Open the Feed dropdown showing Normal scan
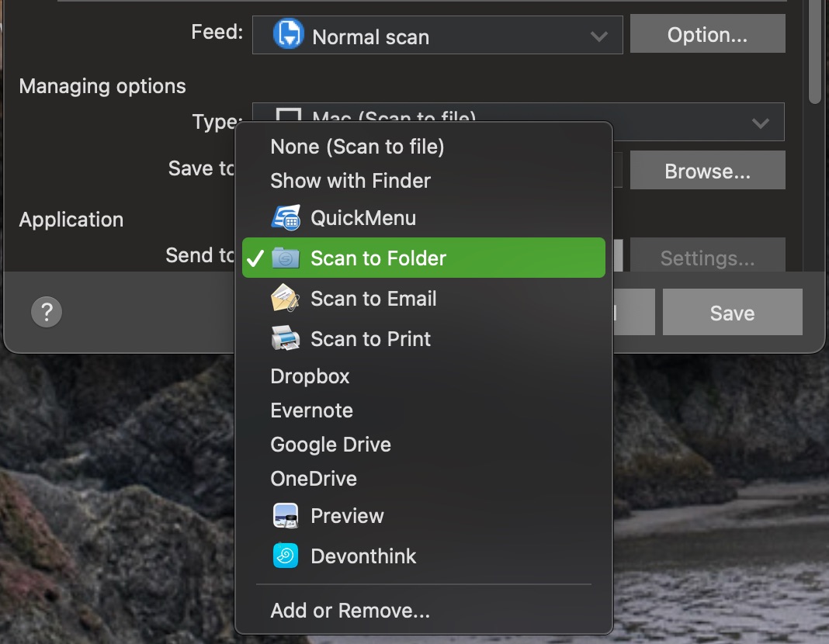The image size is (829, 644). (x=437, y=36)
